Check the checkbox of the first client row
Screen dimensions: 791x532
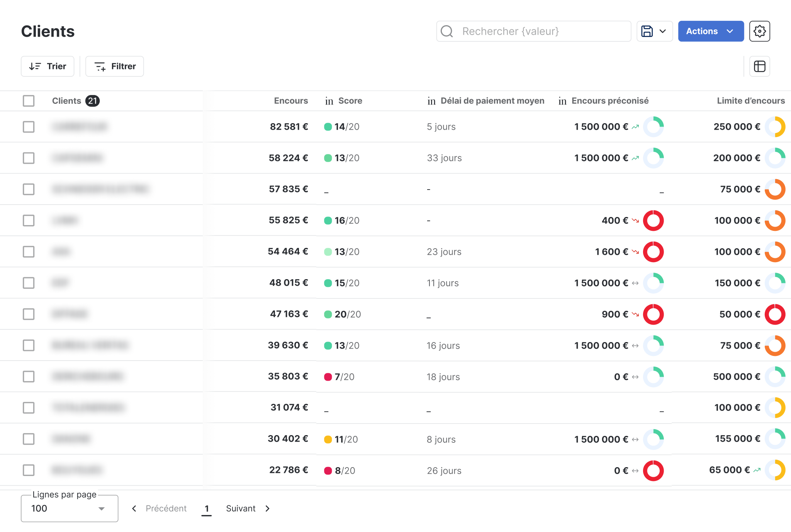pyautogui.click(x=29, y=127)
